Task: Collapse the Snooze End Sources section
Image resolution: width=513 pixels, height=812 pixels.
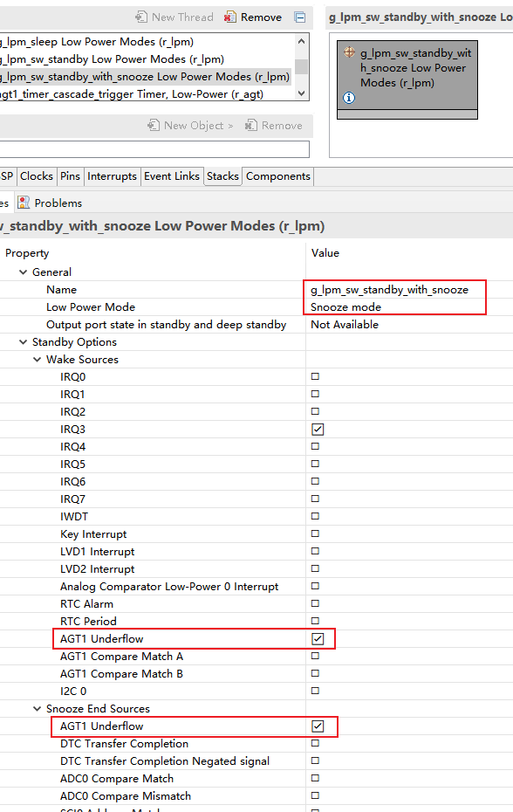Action: tap(38, 708)
